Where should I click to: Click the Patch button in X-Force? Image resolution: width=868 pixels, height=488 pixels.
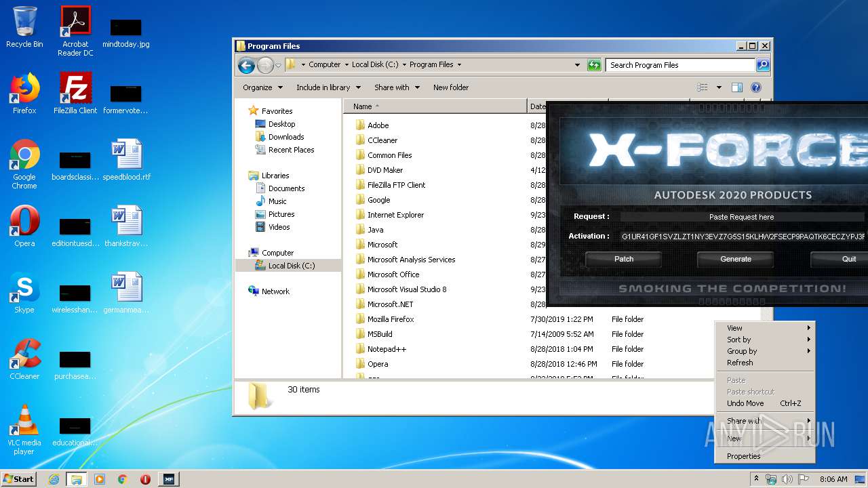pos(624,259)
